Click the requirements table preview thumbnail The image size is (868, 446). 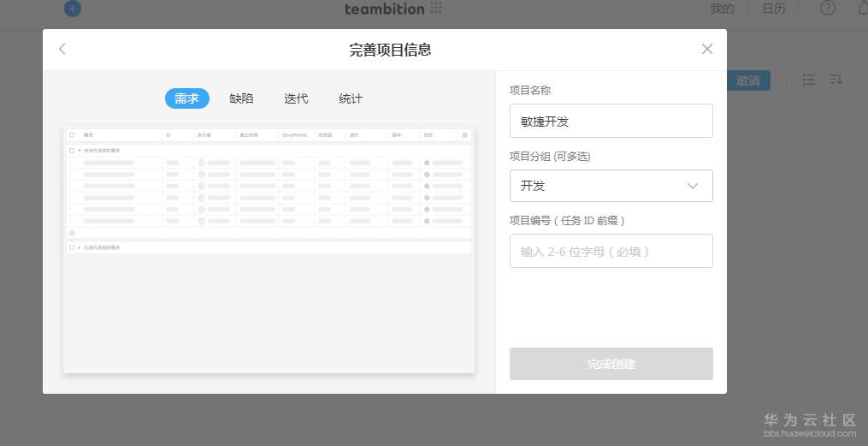[x=269, y=251]
